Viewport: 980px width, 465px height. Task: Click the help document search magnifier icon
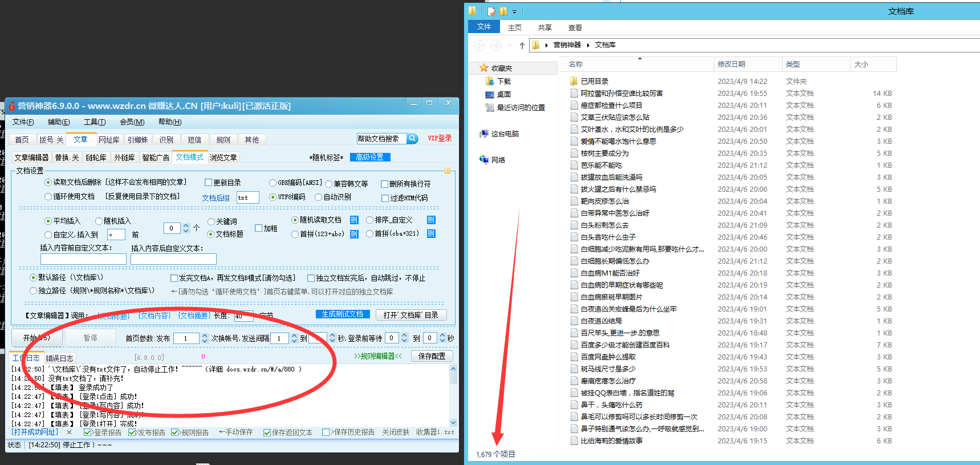(412, 139)
